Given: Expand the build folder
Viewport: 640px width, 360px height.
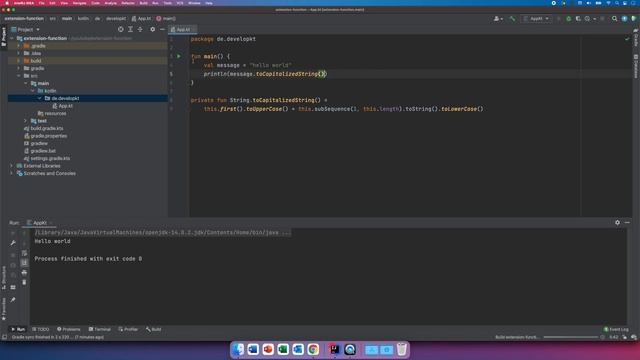Looking at the screenshot, I should tap(18, 61).
